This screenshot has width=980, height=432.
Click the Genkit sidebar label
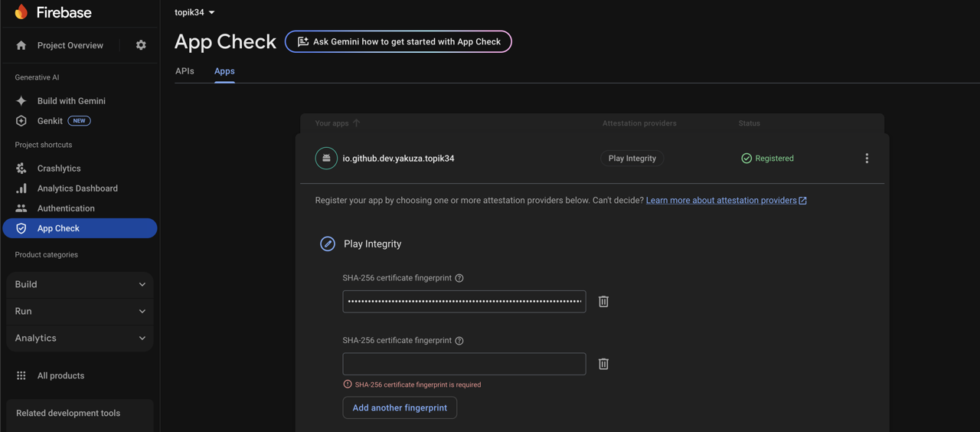click(50, 121)
